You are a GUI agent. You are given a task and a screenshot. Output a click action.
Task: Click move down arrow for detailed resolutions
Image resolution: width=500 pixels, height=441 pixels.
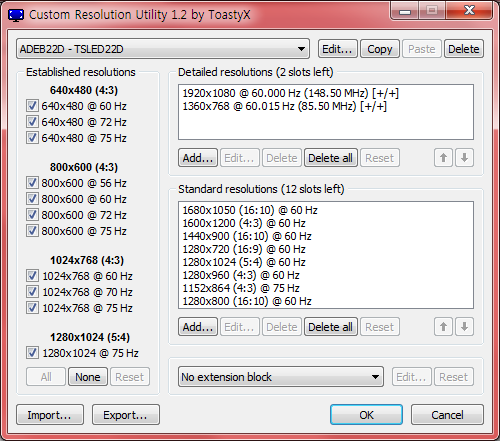pyautogui.click(x=464, y=158)
